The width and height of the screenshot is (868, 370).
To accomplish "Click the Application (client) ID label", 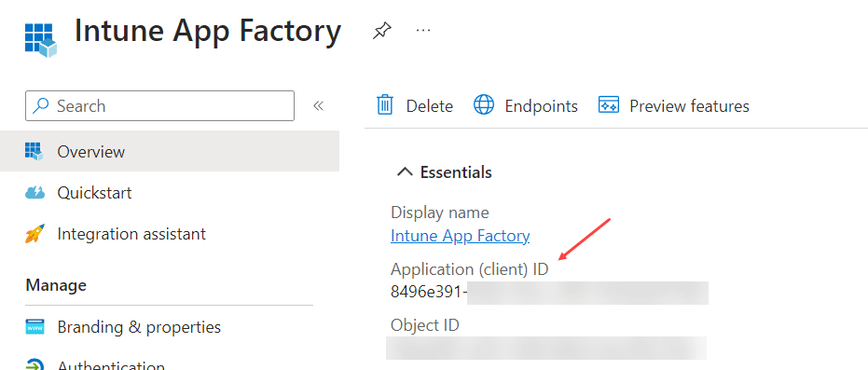I will [x=470, y=269].
